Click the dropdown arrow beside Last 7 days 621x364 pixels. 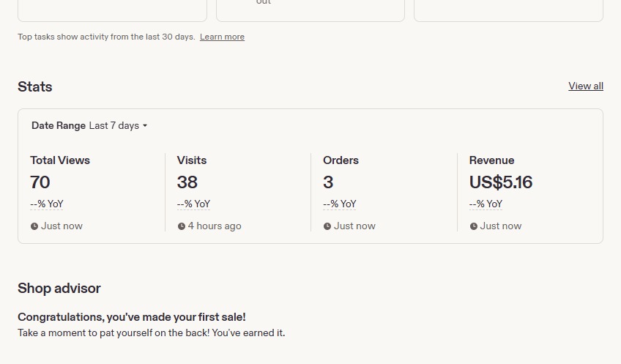coord(145,126)
